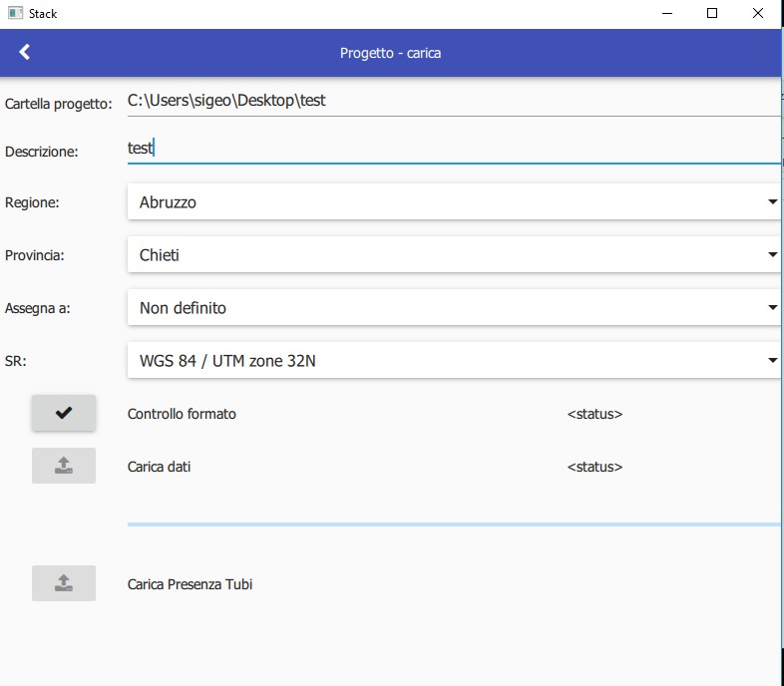The image size is (784, 686).
Task: Click the upload icon for Carica Presenza Tubi
Action: [64, 583]
